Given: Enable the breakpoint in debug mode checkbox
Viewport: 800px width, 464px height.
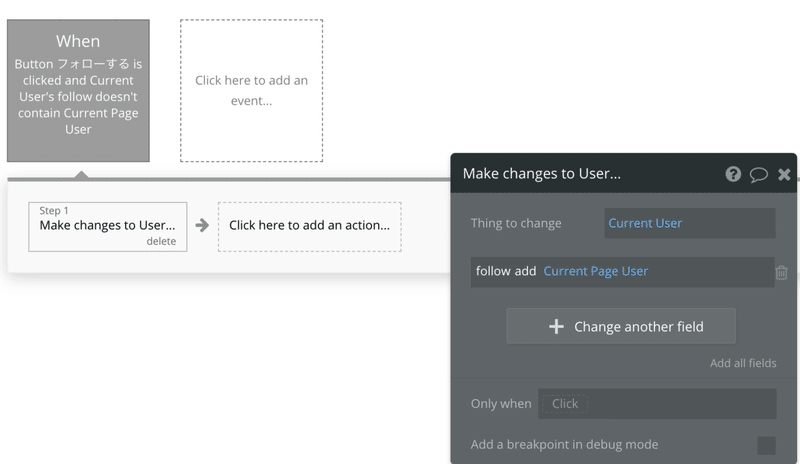Looking at the screenshot, I should point(766,445).
